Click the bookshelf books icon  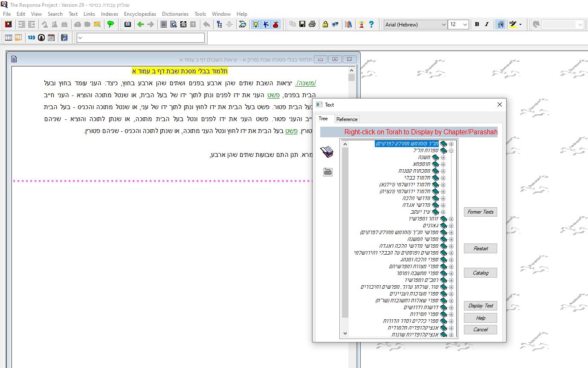(348, 24)
